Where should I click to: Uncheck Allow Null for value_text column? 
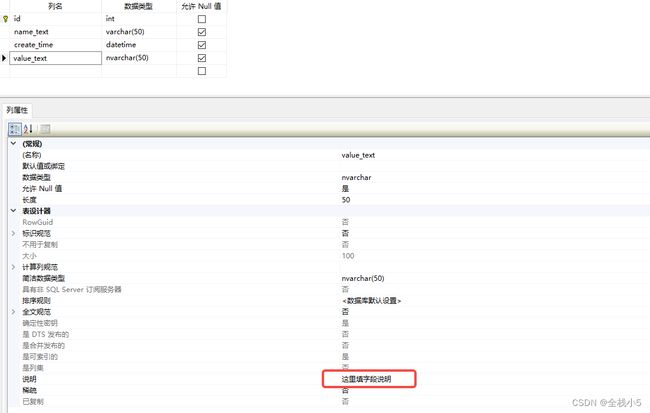202,58
